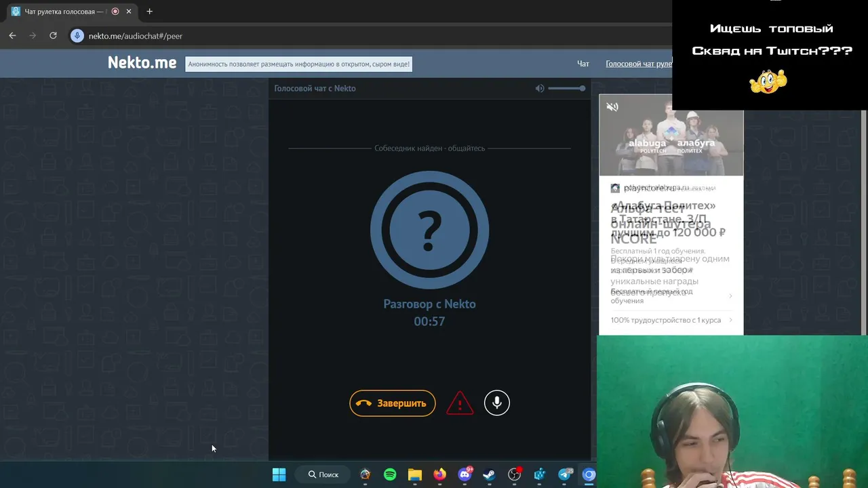Screen dimensions: 868x488
Task: Click the 100% трудоустройство с 1 курса row
Action: 671,320
